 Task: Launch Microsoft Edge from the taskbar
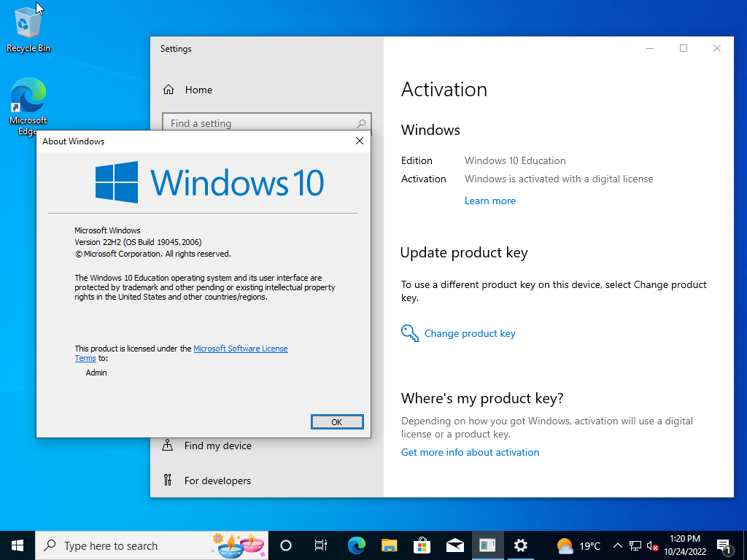point(355,545)
